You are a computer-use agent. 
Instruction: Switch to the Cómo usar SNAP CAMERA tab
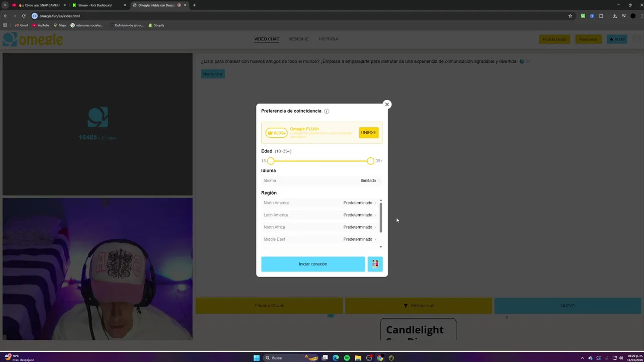(39, 5)
